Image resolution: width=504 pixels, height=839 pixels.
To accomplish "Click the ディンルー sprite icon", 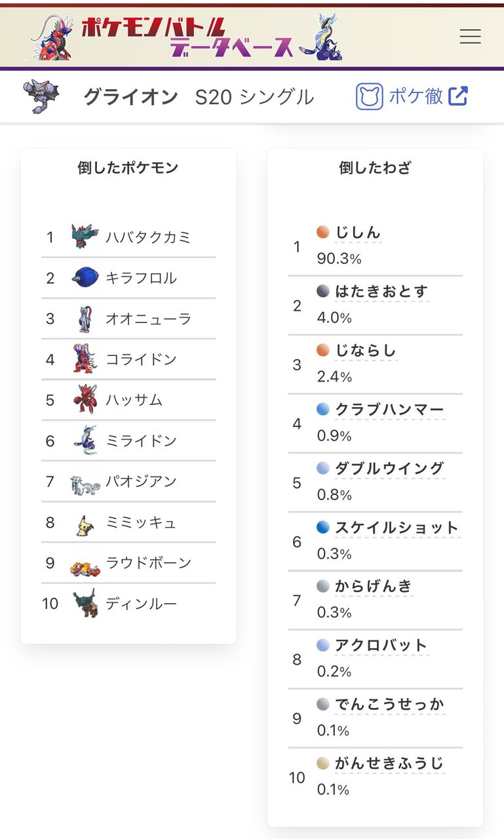I will [x=85, y=604].
